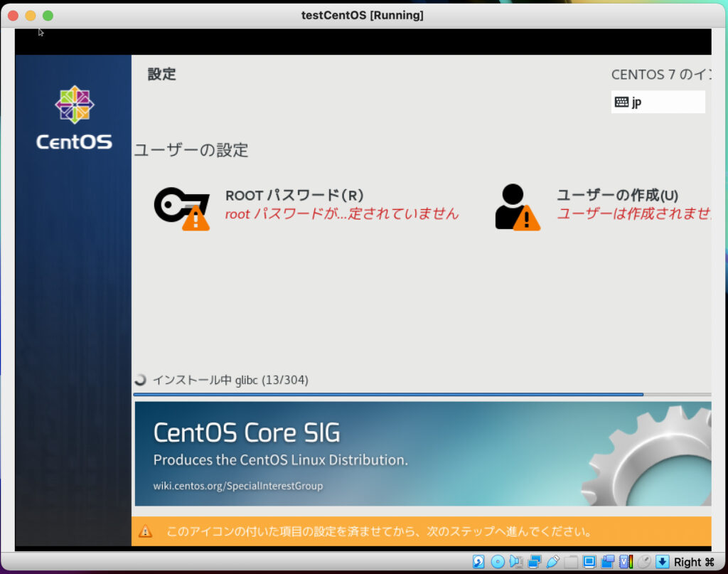
Task: Click the warning triangle in the orange bar
Action: click(x=145, y=531)
